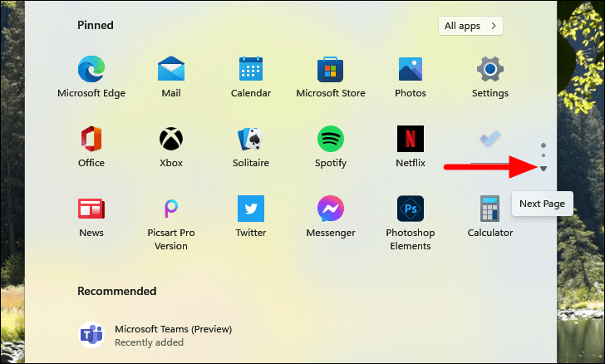Launch the Netflix app

(x=411, y=147)
